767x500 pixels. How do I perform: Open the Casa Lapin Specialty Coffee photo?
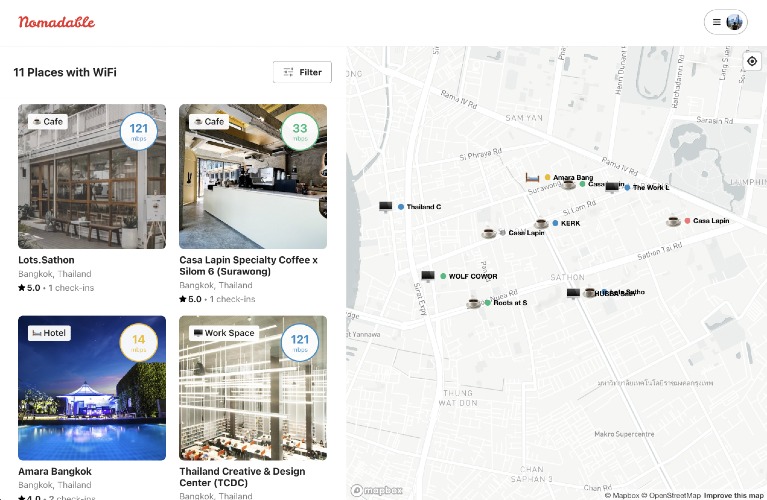click(253, 176)
